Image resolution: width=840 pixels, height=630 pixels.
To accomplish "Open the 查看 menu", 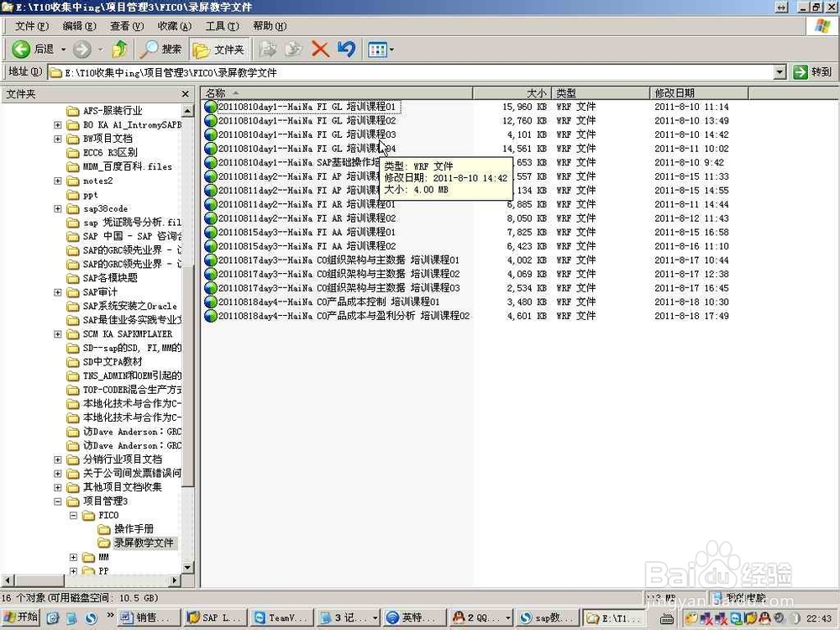I will pyautogui.click(x=127, y=26).
